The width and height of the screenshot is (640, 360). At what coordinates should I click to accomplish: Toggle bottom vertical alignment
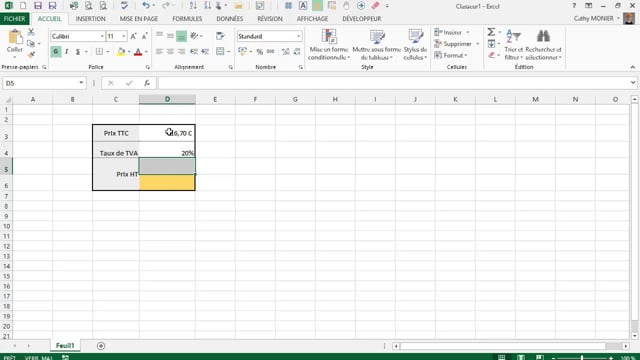(x=181, y=36)
